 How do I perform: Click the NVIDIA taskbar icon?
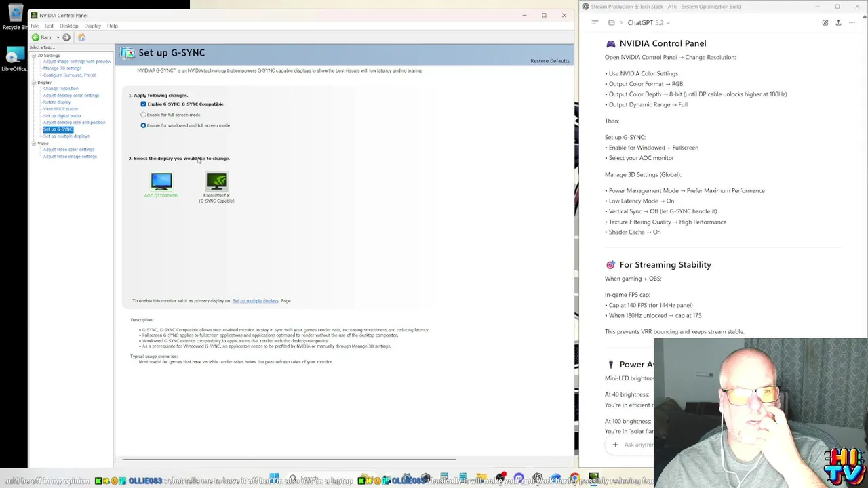(x=593, y=479)
